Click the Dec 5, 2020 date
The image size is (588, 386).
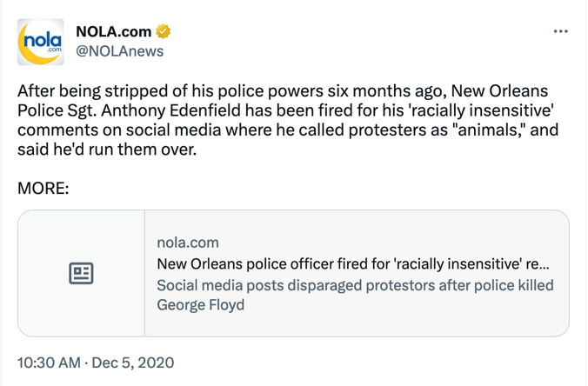(x=133, y=363)
